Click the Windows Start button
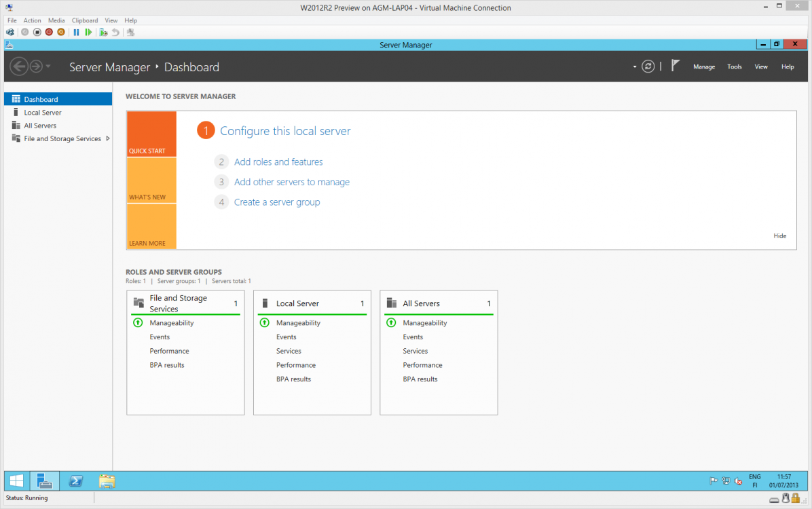812x509 pixels. click(17, 481)
